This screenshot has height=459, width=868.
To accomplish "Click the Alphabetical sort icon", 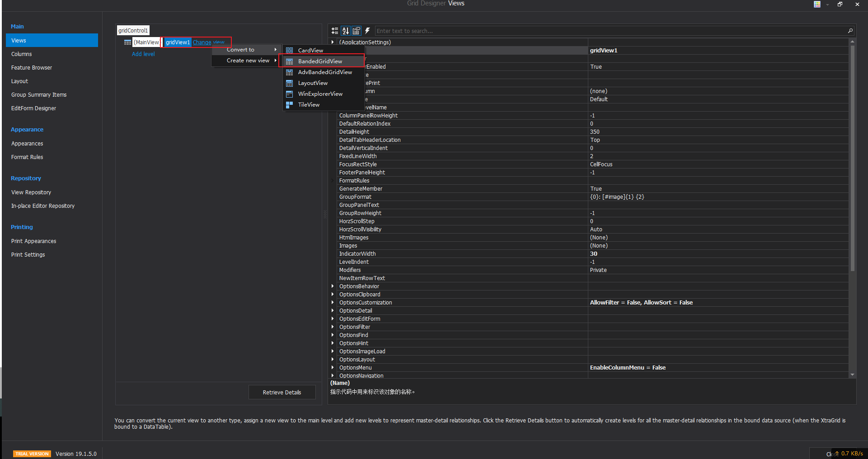I will click(x=346, y=31).
